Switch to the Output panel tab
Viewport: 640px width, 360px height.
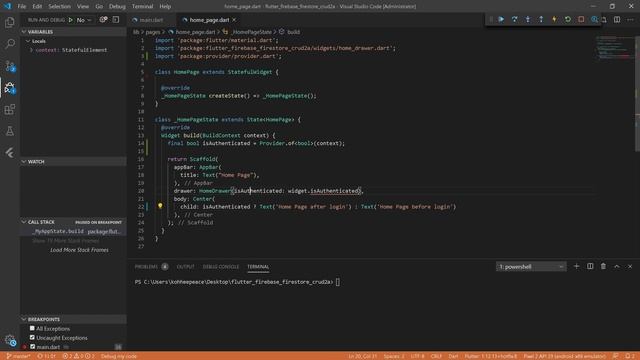185,267
